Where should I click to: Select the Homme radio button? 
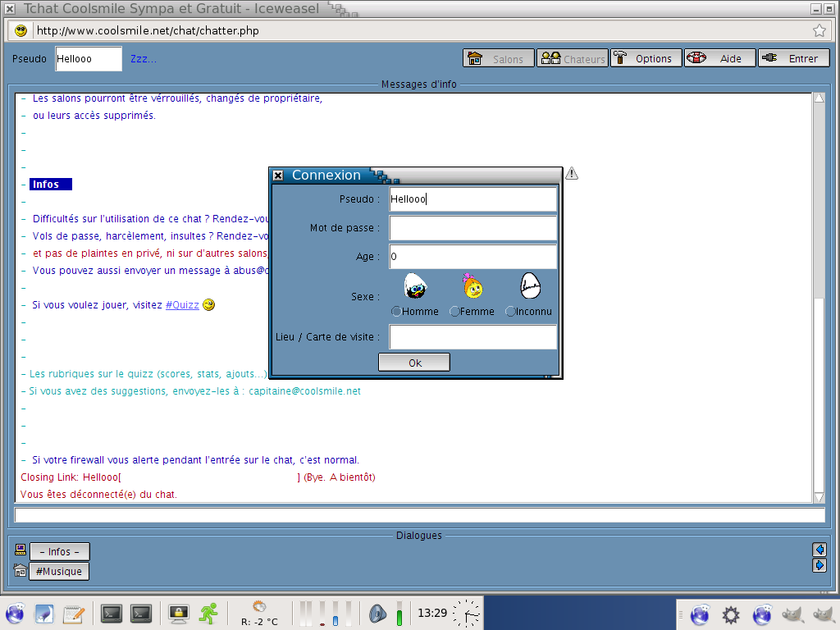point(396,311)
